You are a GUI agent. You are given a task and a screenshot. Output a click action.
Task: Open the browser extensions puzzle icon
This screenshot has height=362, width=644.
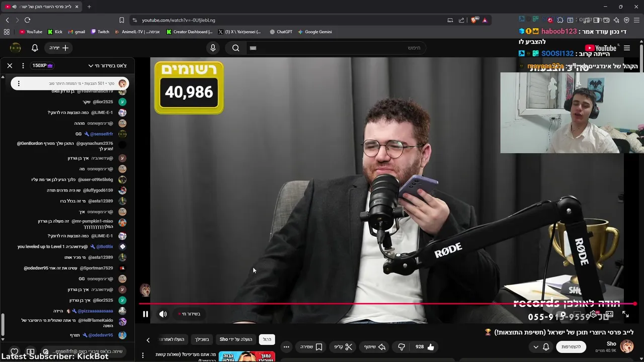click(x=560, y=20)
